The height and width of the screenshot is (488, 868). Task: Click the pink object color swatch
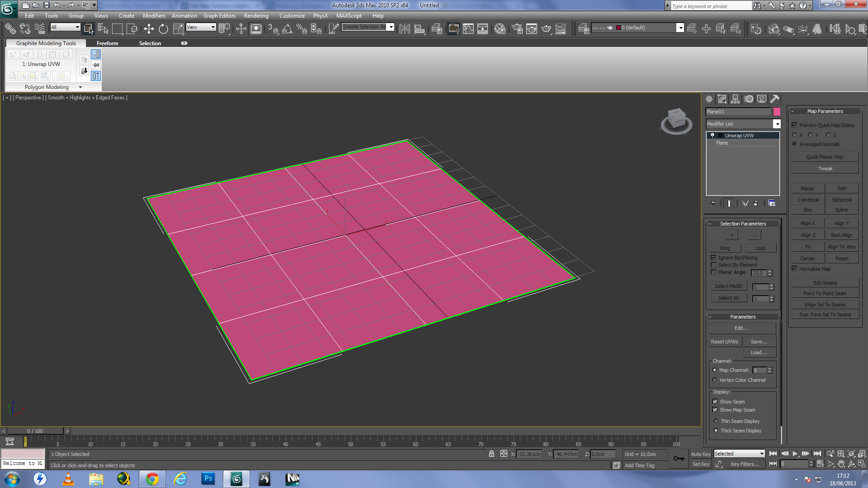point(777,112)
